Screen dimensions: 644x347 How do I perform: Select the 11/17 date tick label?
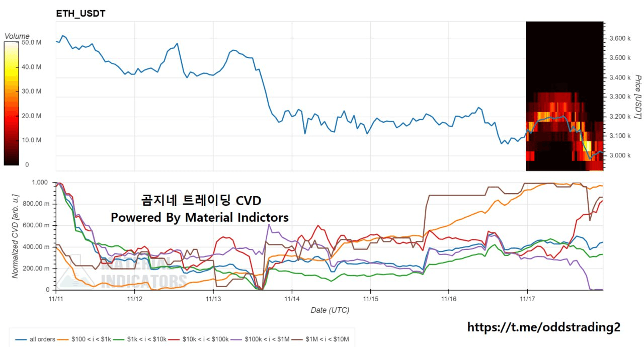[x=527, y=298]
